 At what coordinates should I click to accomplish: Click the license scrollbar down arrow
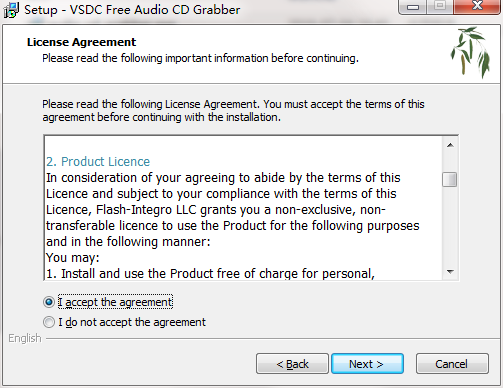click(450, 271)
